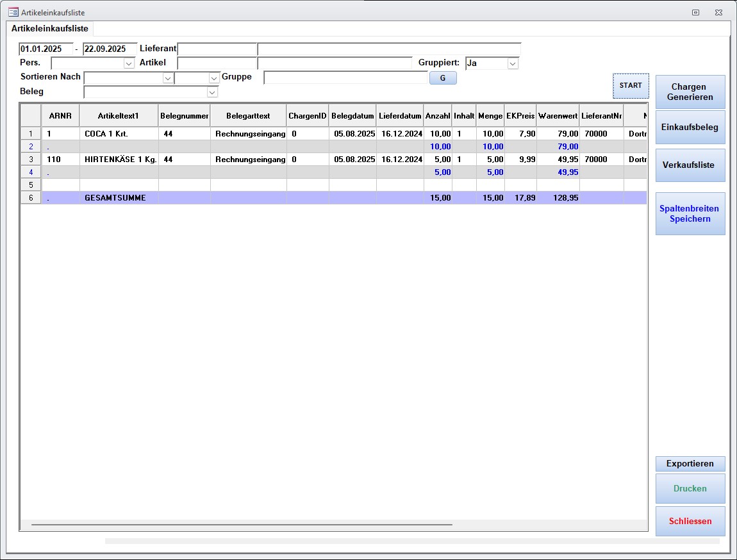737x560 pixels.
Task: Click Chargen Generieren button
Action: tap(690, 92)
